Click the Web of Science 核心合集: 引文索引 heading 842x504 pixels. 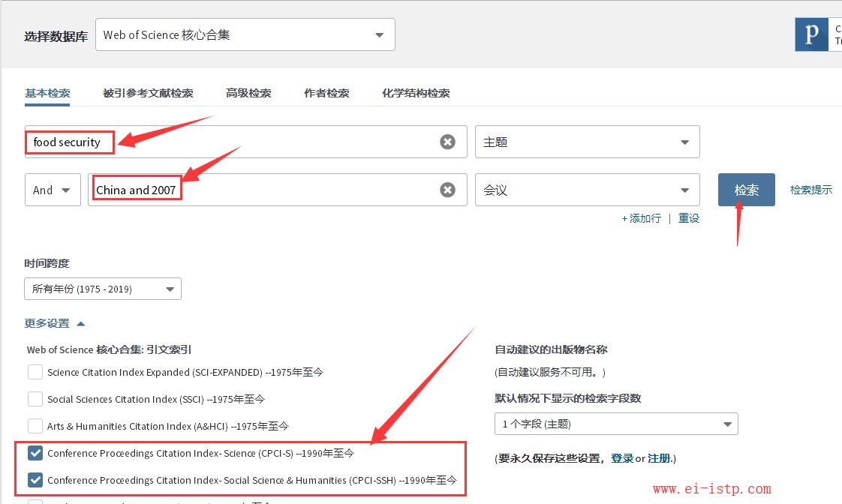(109, 349)
